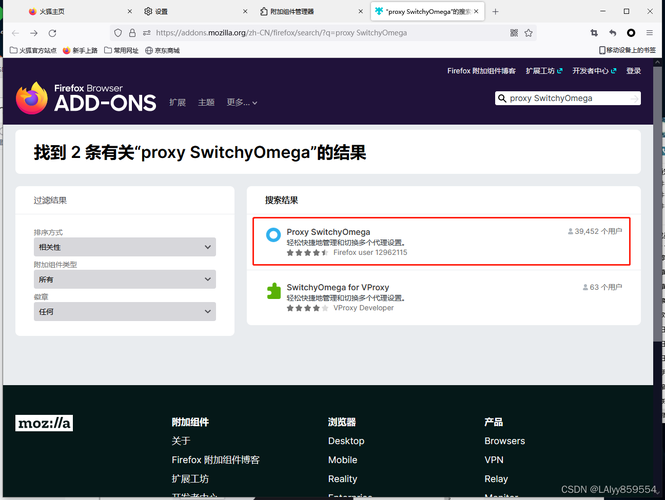Click the Firefox Add-ons logo
665x500 pixels.
[x=86, y=98]
